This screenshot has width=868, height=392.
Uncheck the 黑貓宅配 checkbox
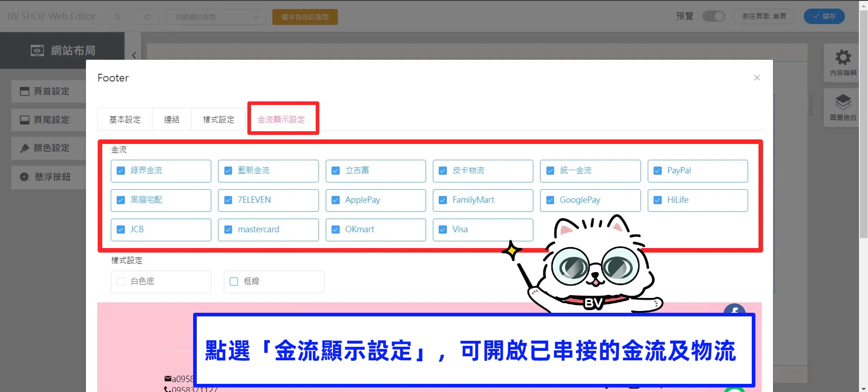121,200
